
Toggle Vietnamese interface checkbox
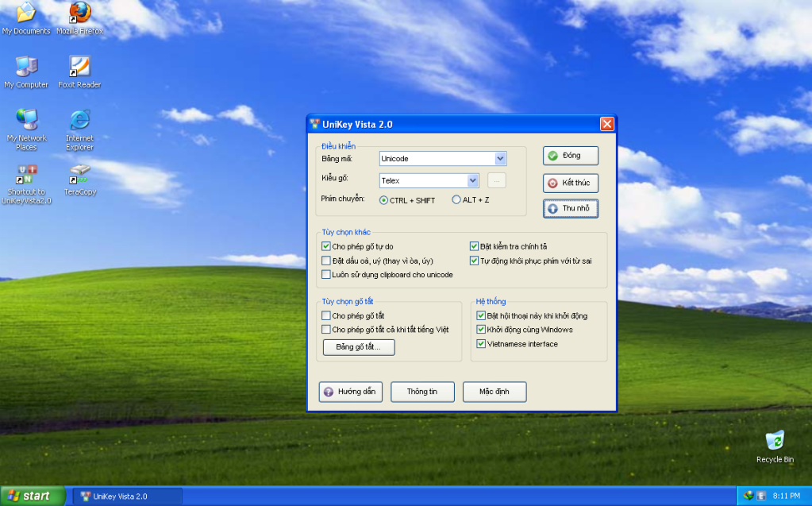click(481, 344)
